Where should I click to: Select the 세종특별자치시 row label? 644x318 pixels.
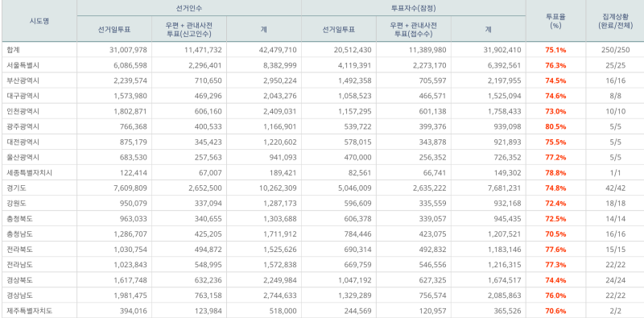point(30,173)
